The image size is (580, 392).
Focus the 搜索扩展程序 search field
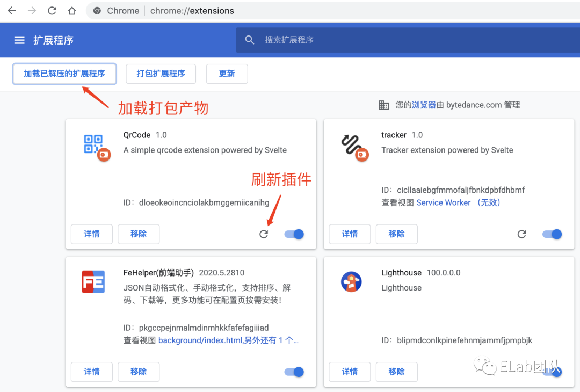tap(408, 40)
